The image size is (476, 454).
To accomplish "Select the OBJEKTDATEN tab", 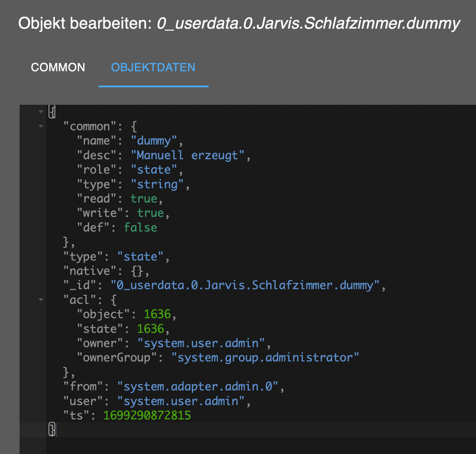I will (153, 67).
